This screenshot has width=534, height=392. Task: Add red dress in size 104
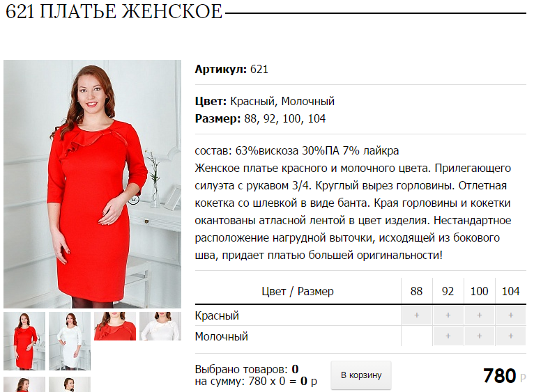[x=510, y=315]
